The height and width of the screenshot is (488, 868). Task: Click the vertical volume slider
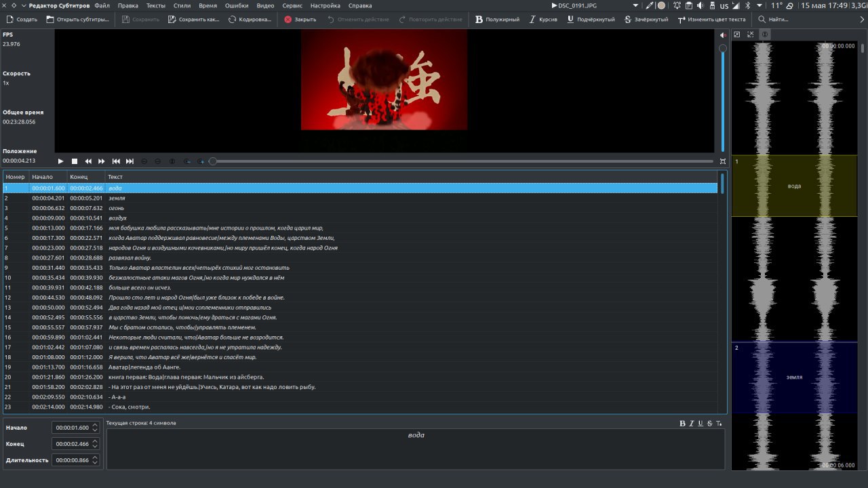[x=723, y=98]
